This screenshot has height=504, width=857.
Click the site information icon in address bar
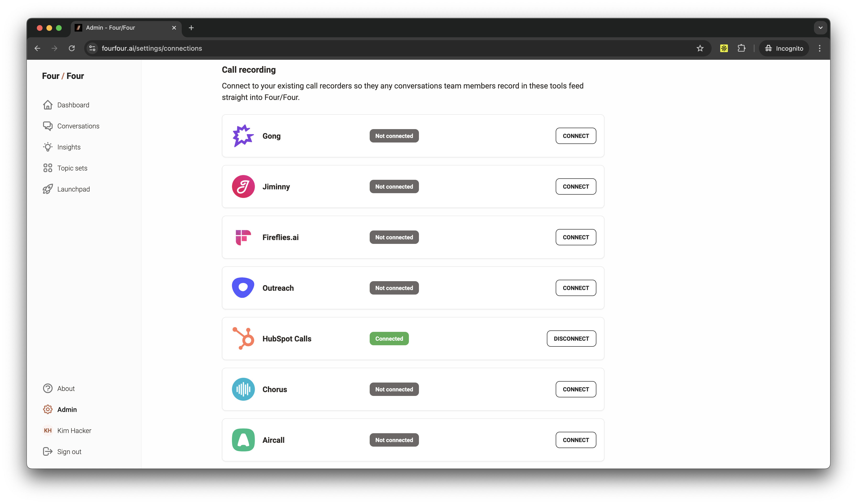coord(92,48)
